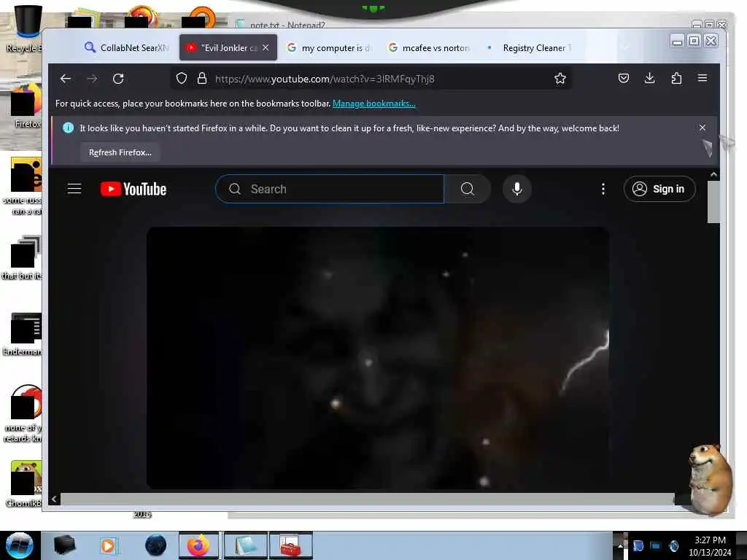Switch to "my computer is" Google tab
Screen dimensions: 747x560
pos(330,47)
